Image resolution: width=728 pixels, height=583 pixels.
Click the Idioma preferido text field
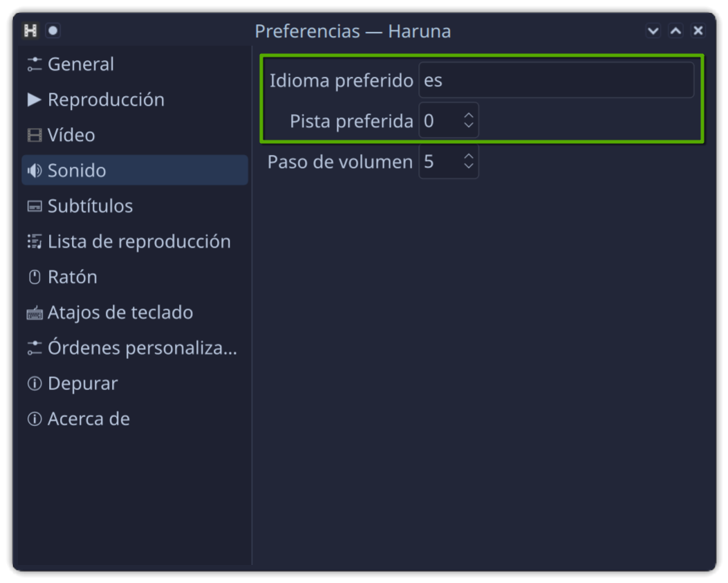[x=556, y=80]
